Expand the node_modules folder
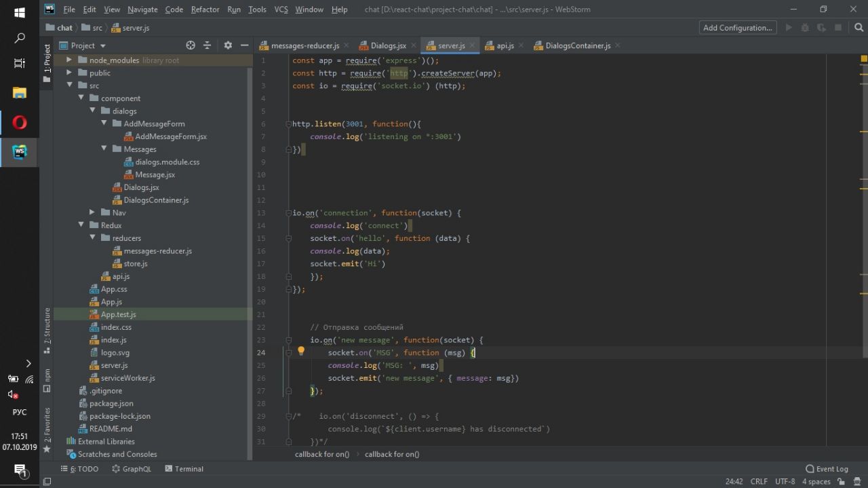This screenshot has height=488, width=868. tap(69, 60)
